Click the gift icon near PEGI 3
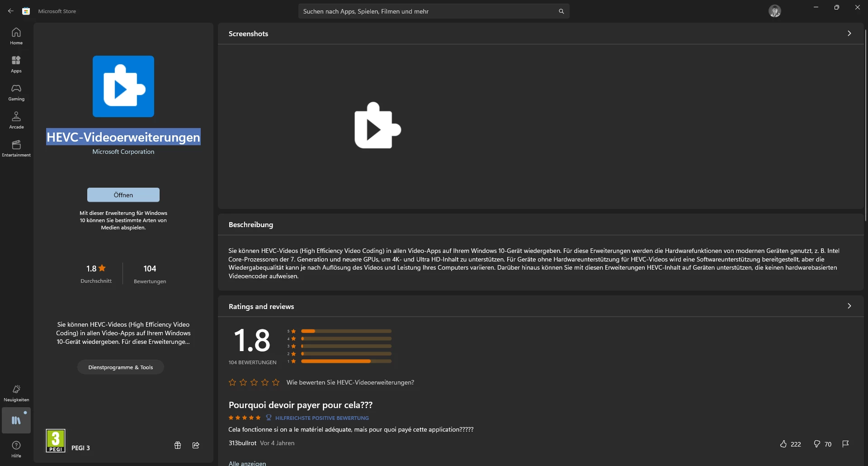The height and width of the screenshot is (466, 868). point(178,445)
